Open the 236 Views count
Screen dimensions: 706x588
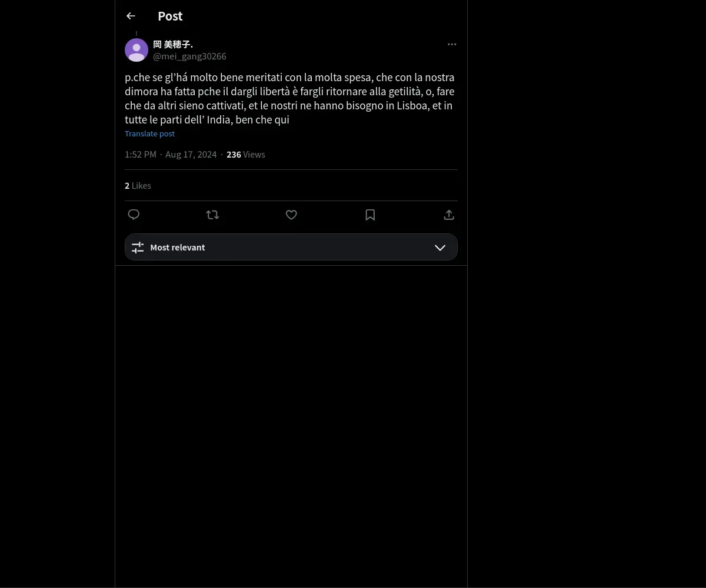[246, 154]
